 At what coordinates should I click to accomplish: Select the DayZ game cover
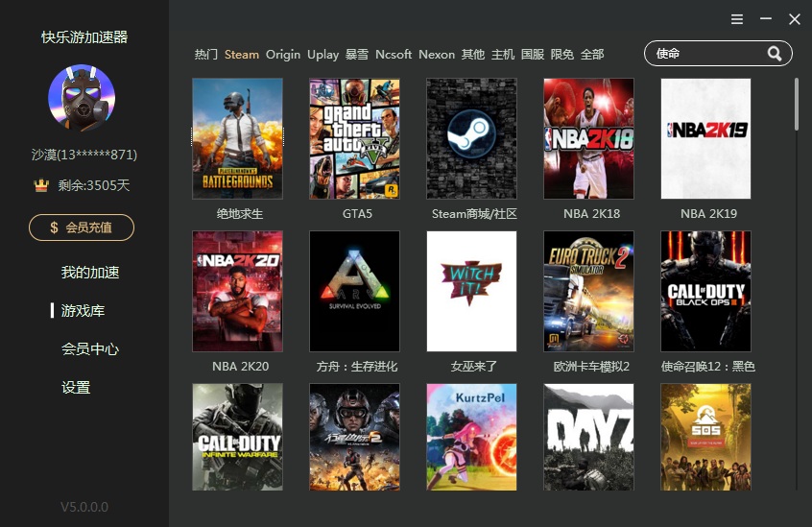[588, 437]
